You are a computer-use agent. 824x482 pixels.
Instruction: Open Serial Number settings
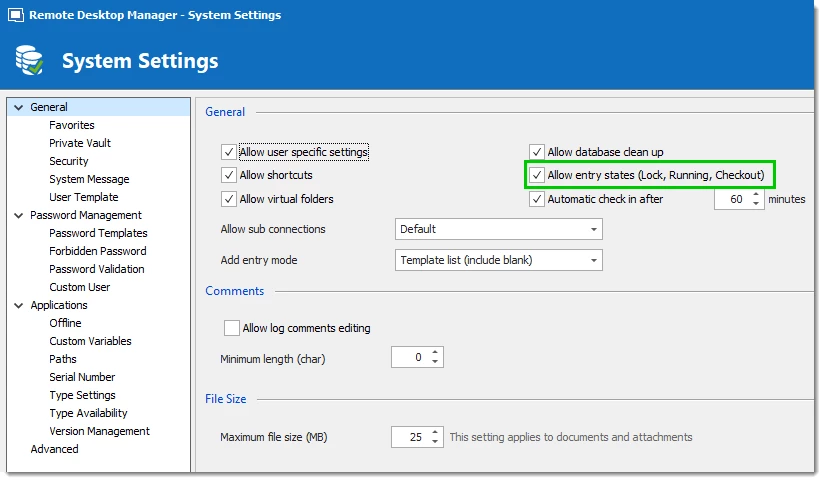coord(82,377)
